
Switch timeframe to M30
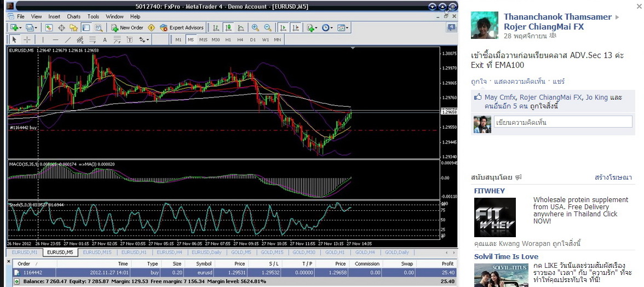216,40
